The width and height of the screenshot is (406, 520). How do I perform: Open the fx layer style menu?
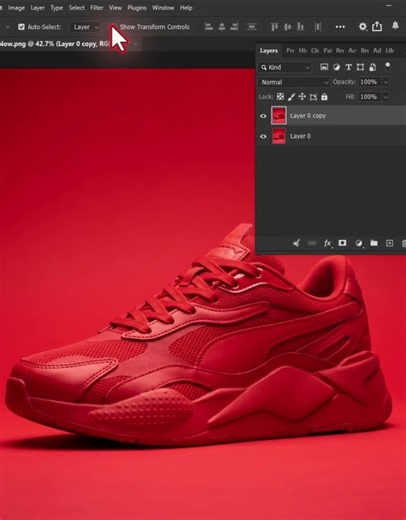coord(328,243)
